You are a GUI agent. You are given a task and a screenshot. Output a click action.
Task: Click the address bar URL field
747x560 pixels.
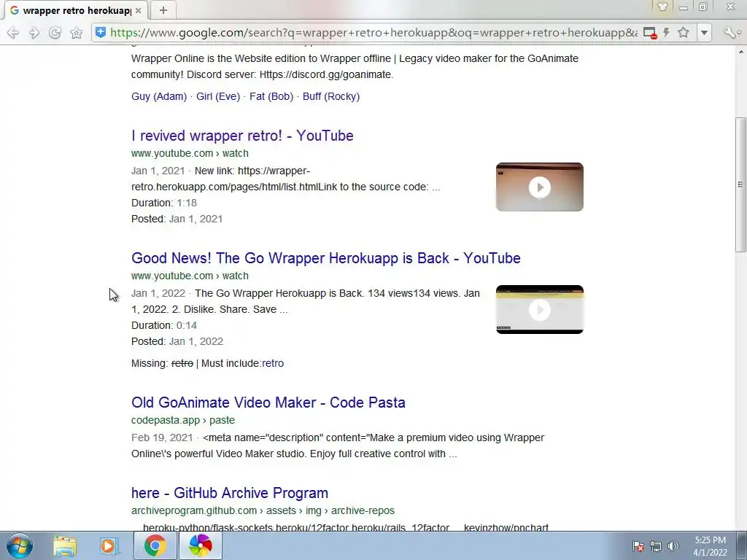[x=374, y=33]
